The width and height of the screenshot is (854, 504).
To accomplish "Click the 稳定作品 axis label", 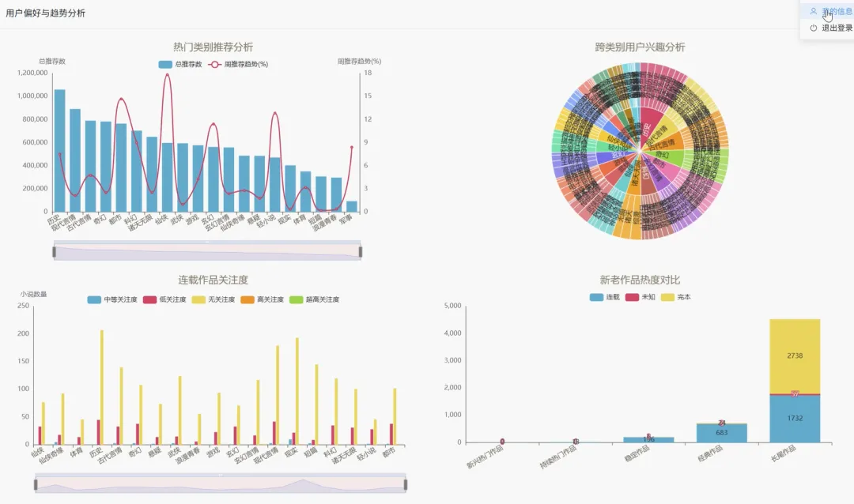I will click(637, 453).
